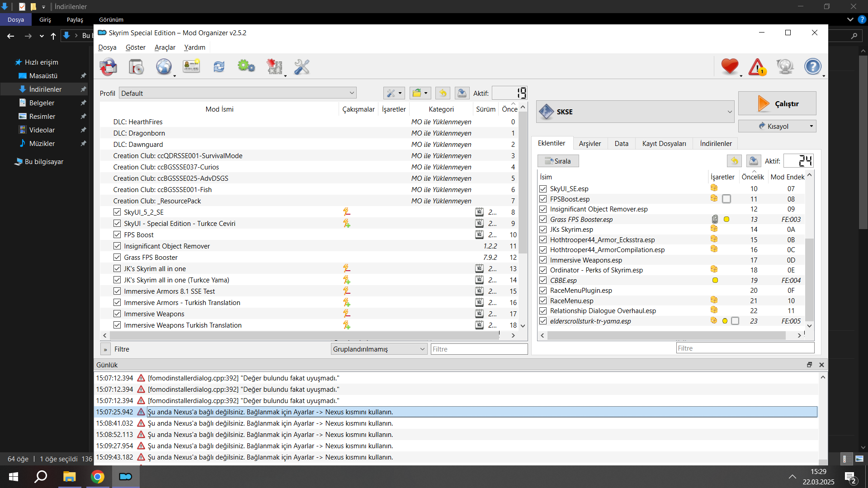
Task: Open the profiles ID card icon
Action: [191, 67]
